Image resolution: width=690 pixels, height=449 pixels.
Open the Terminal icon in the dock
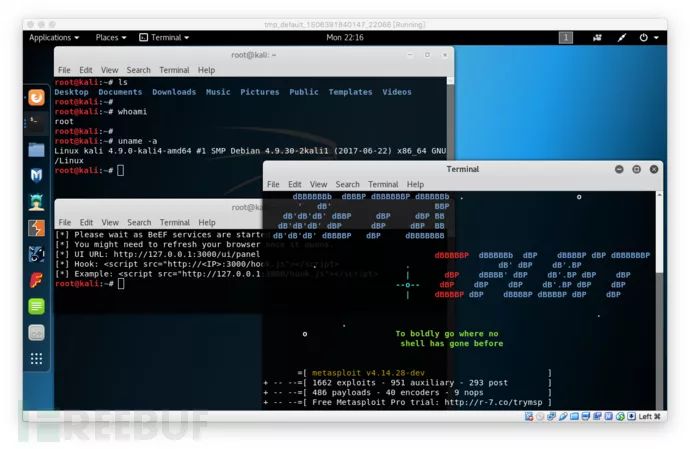click(37, 123)
